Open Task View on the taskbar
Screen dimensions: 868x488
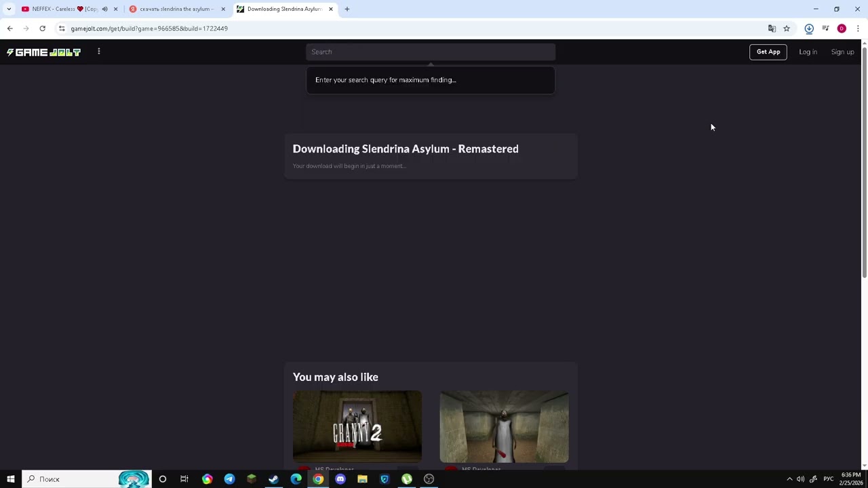tap(184, 479)
